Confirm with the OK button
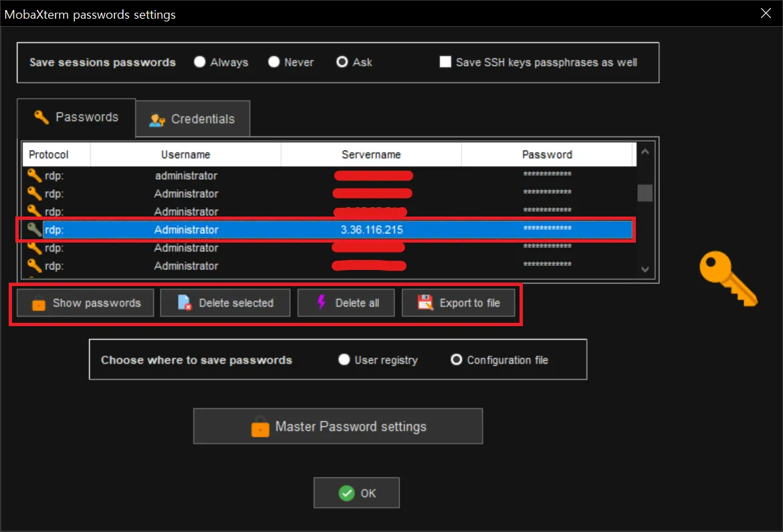Image resolution: width=783 pixels, height=532 pixels. click(x=356, y=493)
